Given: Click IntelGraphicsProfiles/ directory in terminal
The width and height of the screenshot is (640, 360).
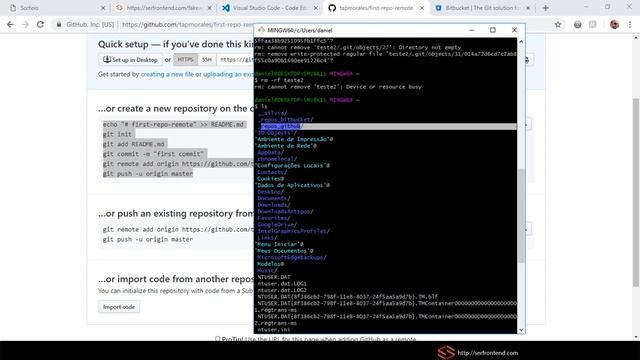Looking at the screenshot, I should [293, 231].
